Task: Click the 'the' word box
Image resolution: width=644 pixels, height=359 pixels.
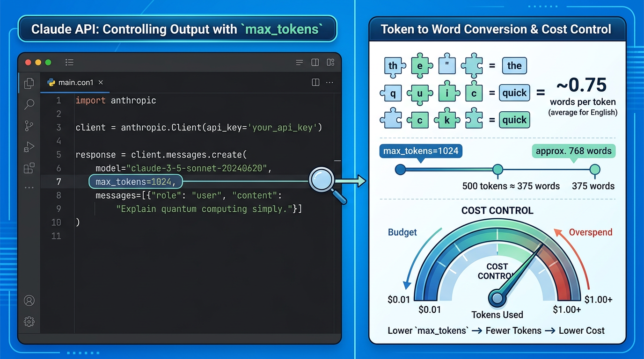Action: pos(514,66)
